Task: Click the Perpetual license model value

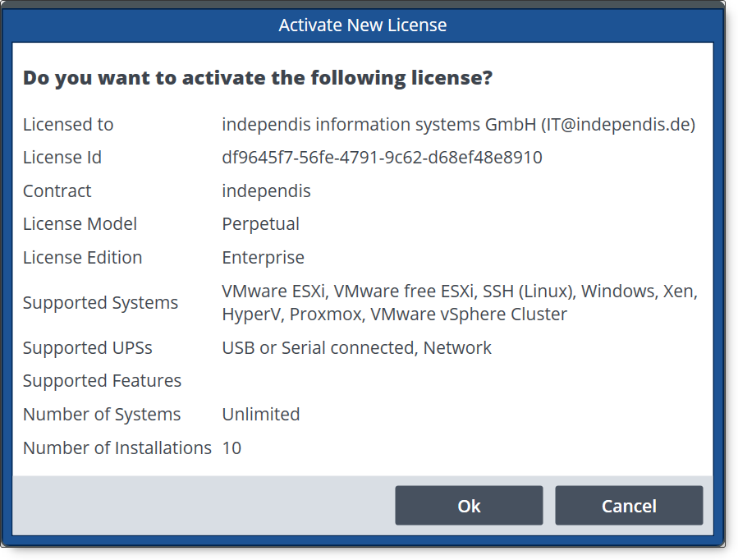Action: pos(260,224)
